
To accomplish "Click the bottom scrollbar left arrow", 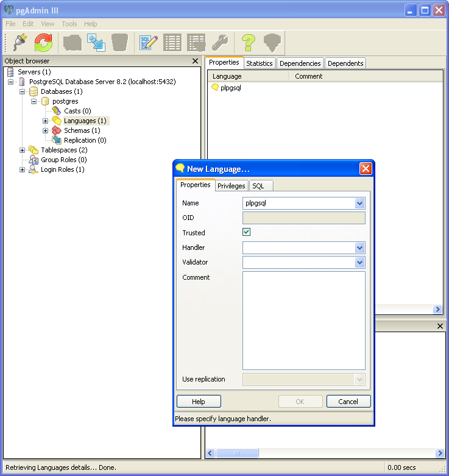I will (211, 453).
